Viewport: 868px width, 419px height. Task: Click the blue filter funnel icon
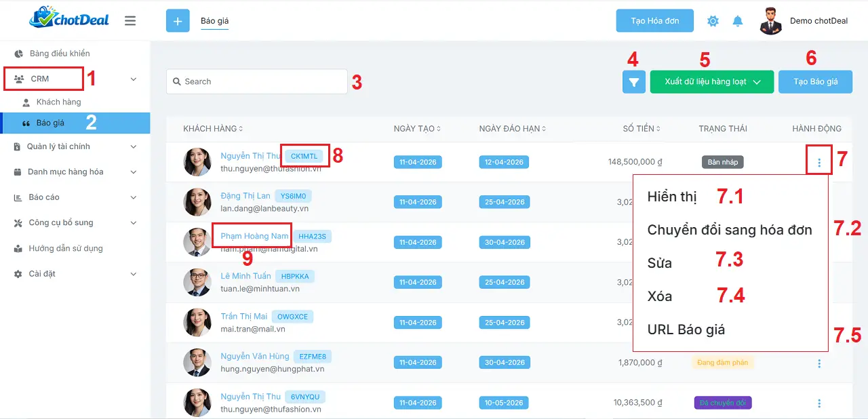pos(633,82)
